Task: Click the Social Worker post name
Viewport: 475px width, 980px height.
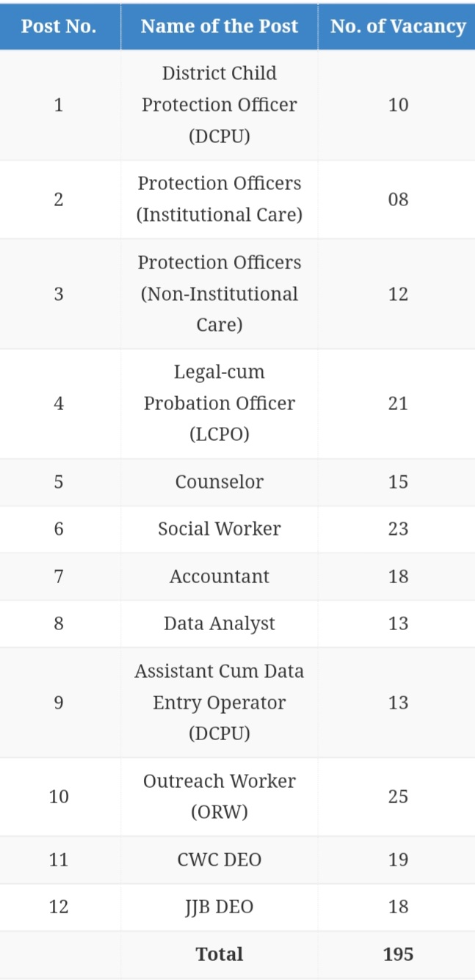Action: [x=219, y=529]
